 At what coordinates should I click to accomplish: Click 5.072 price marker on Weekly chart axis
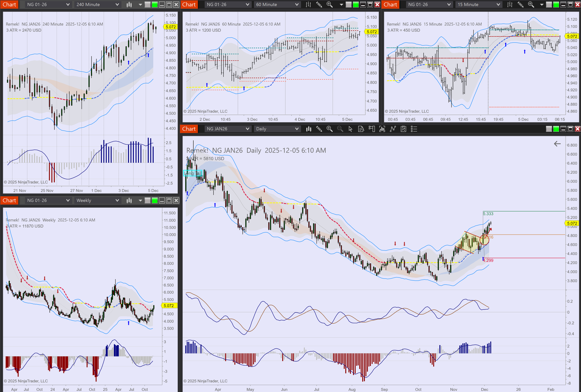tap(169, 306)
